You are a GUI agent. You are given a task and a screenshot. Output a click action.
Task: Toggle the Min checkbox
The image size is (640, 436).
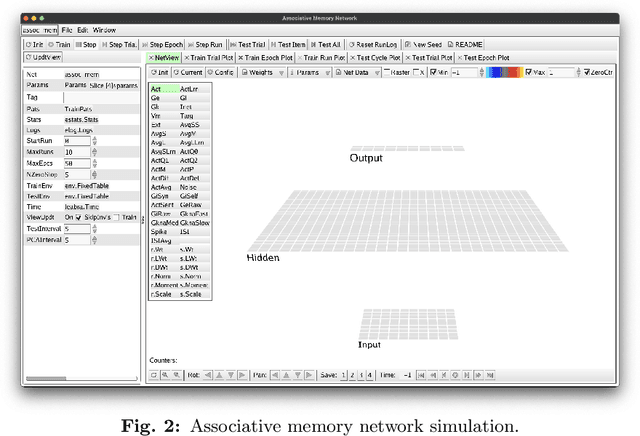click(x=433, y=72)
